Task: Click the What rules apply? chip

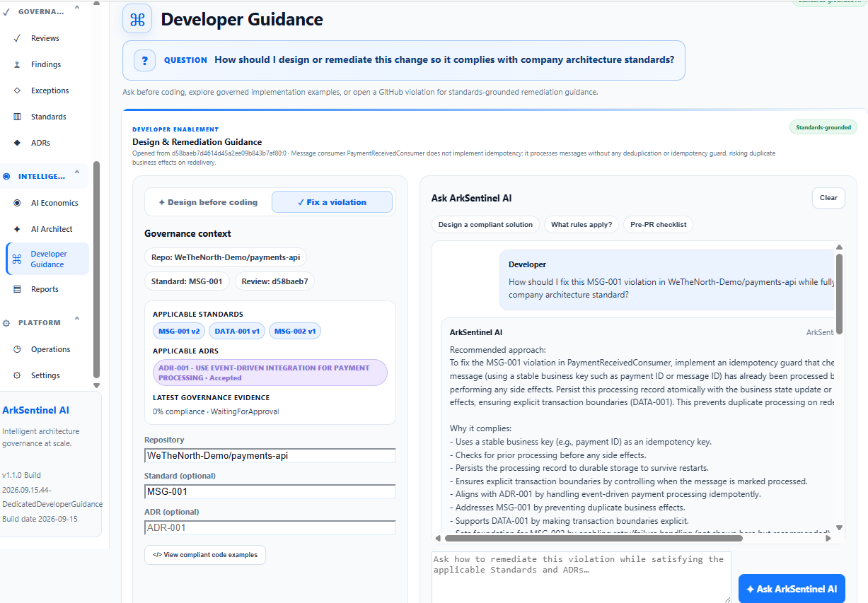Action: click(x=581, y=225)
